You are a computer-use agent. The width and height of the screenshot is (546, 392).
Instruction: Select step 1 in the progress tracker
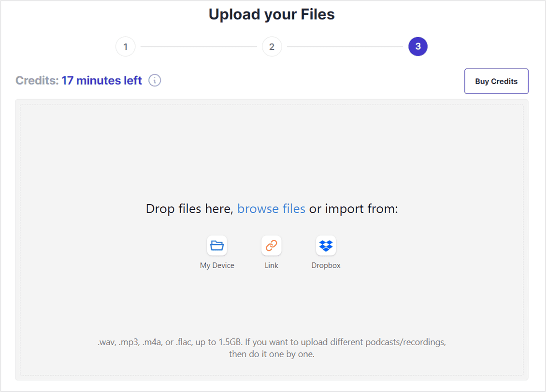125,46
